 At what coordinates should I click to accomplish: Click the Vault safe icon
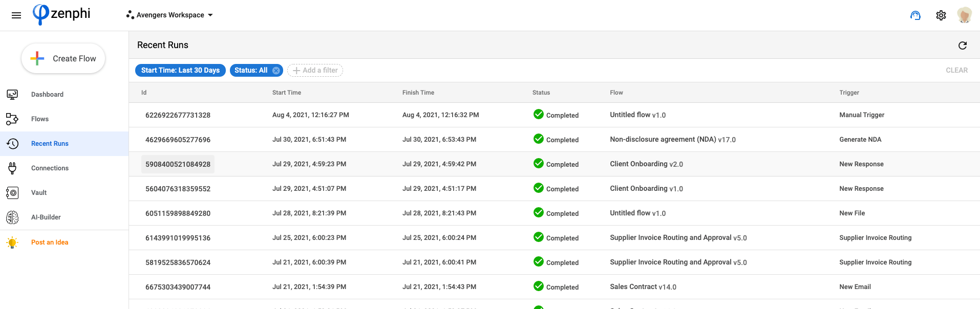pyautogui.click(x=12, y=193)
